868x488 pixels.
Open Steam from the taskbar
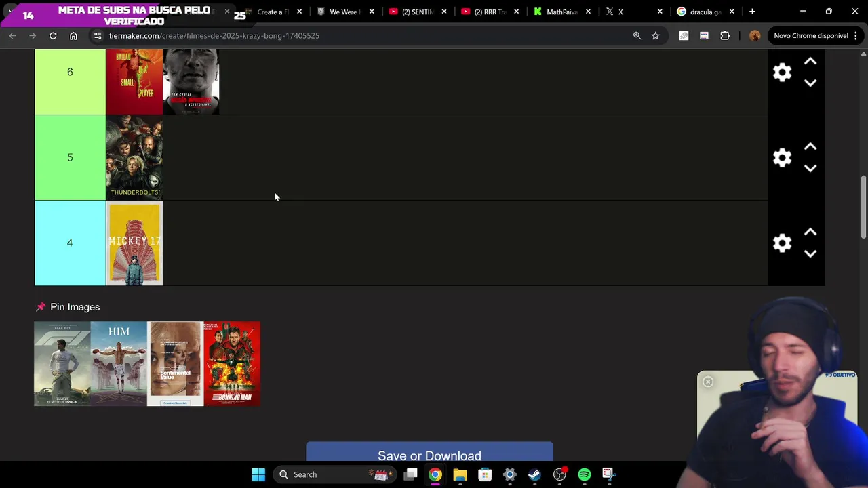(x=534, y=474)
